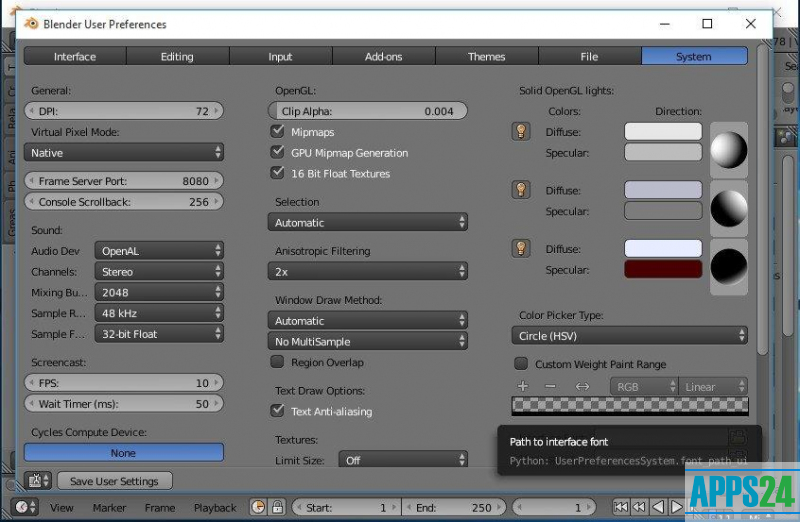Open the timeline editor type icon

tap(26, 507)
